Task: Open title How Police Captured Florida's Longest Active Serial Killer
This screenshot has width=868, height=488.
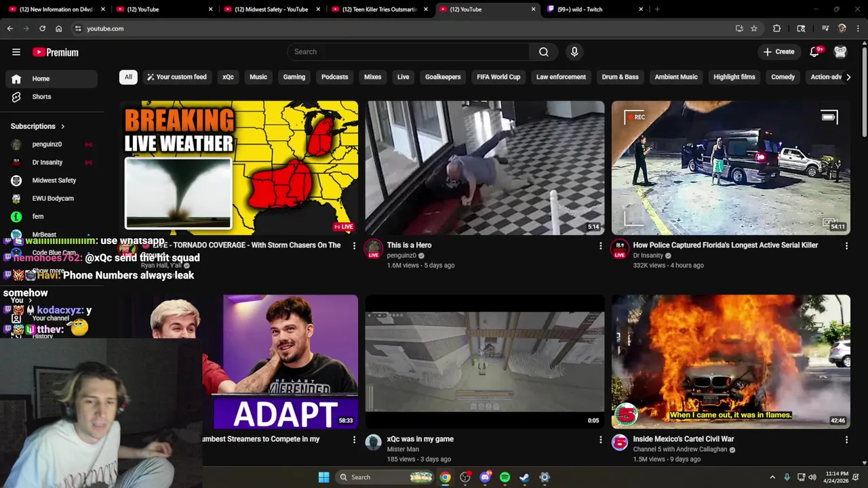Action: 726,245
